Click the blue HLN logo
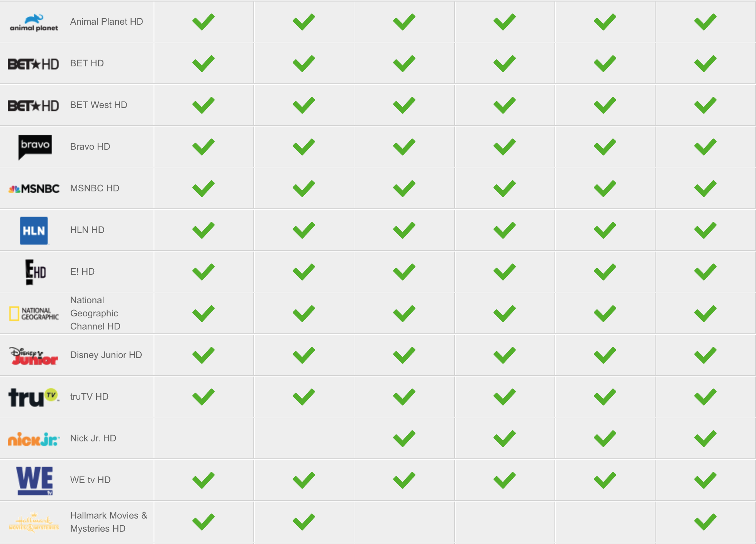 34,230
